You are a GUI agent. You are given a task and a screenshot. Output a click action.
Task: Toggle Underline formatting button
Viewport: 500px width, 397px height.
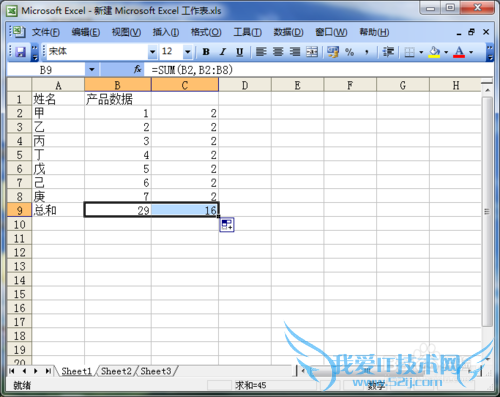click(x=239, y=52)
